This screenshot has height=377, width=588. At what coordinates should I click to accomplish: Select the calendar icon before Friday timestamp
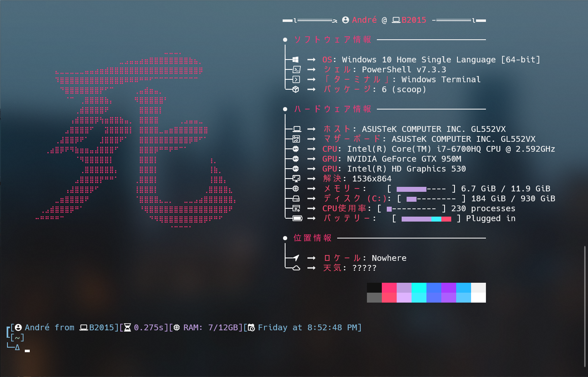pyautogui.click(x=252, y=327)
